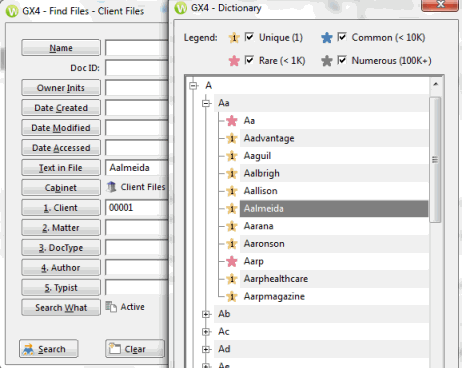Select the Aallison dictionary entry
Viewport: 462px width, 368px height.
(260, 191)
